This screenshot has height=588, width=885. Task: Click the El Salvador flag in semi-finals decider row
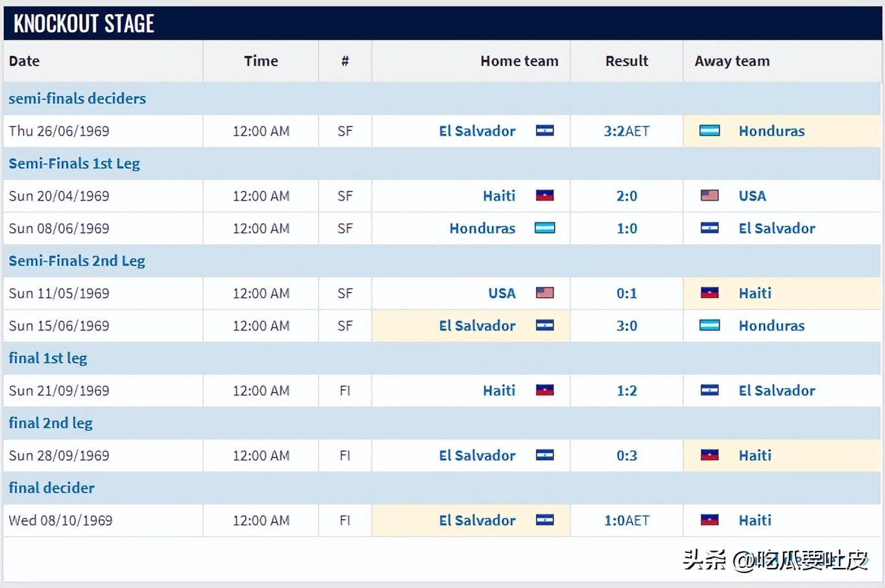544,131
